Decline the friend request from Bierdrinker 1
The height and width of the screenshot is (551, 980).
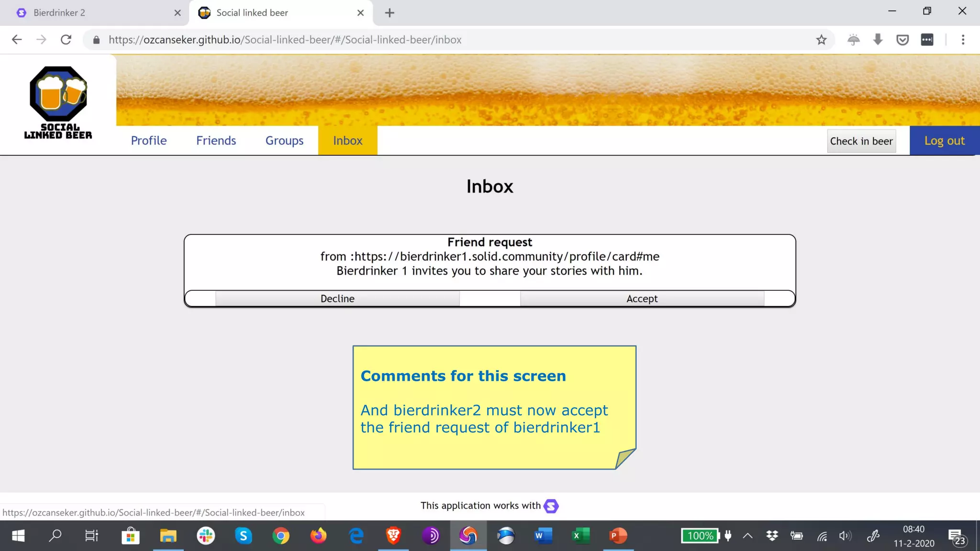click(337, 298)
